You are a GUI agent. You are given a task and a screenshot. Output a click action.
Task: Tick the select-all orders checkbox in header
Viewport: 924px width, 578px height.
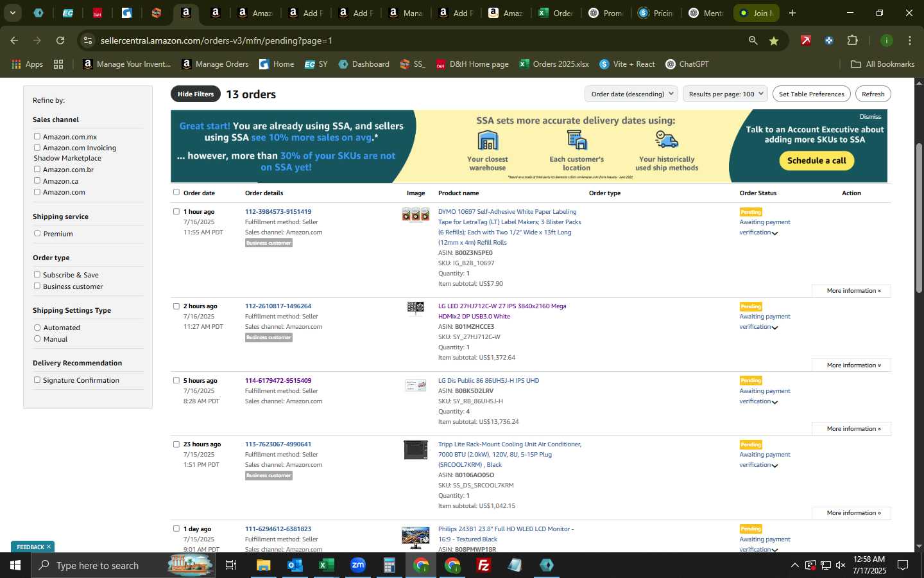pos(176,192)
